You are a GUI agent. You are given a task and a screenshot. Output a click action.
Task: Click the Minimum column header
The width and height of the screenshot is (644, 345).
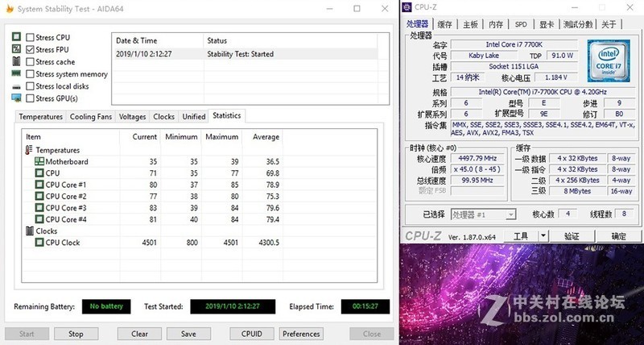tap(180, 136)
